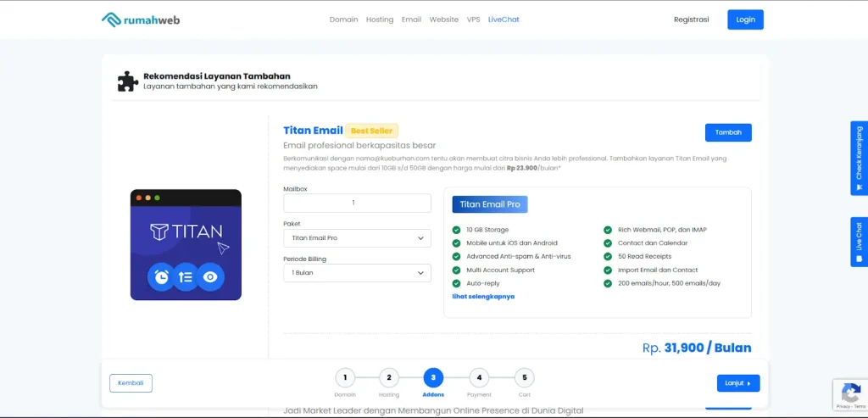Image resolution: width=868 pixels, height=418 pixels.
Task: Click the priority list icon in Titan image
Action: click(x=186, y=276)
